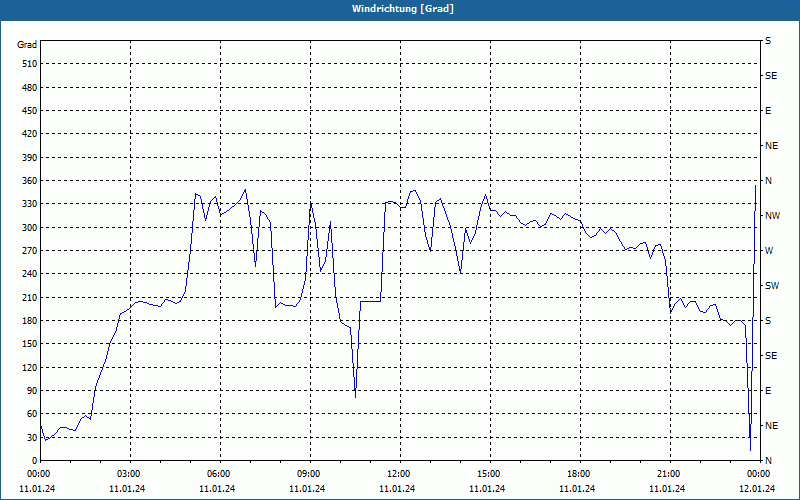Select the 120 degree axis label
This screenshot has width=800, height=500.
tap(30, 368)
